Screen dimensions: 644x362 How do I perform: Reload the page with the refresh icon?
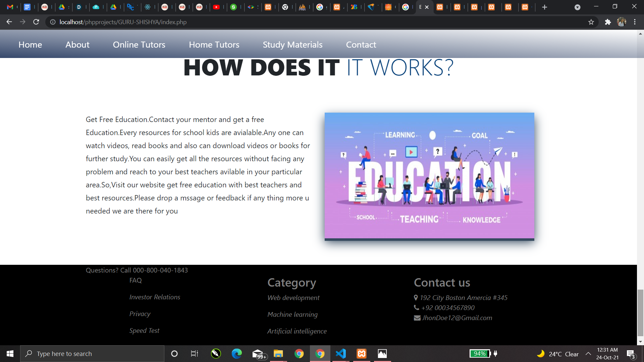(x=36, y=22)
